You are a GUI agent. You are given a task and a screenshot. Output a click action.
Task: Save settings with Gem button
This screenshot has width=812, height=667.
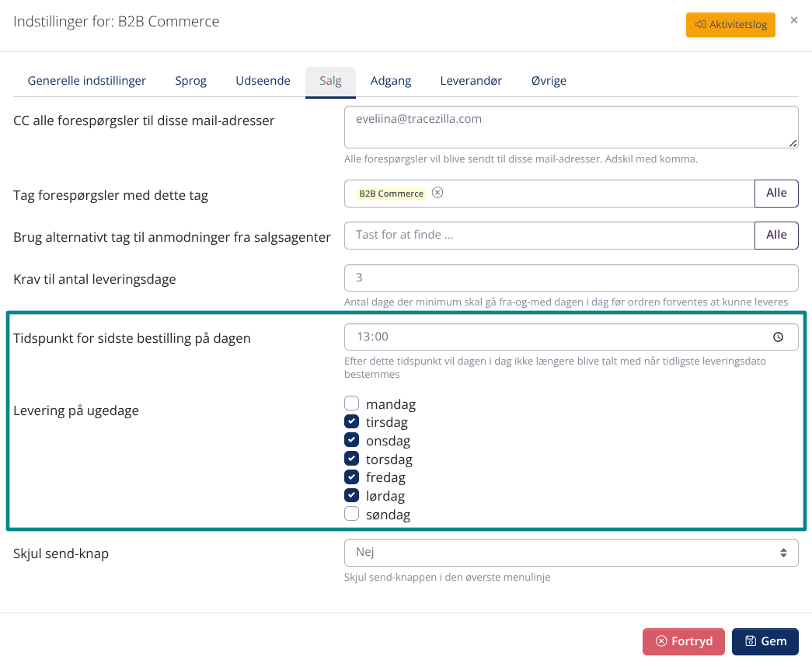[765, 641]
